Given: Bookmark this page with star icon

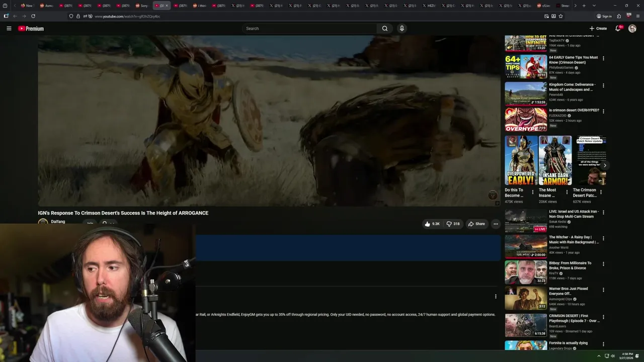Looking at the screenshot, I should tap(560, 16).
